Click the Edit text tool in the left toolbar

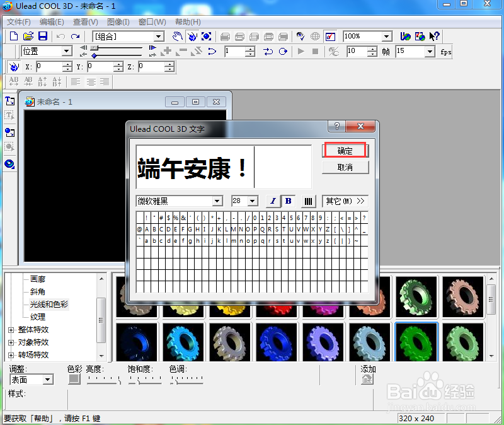coord(9,115)
